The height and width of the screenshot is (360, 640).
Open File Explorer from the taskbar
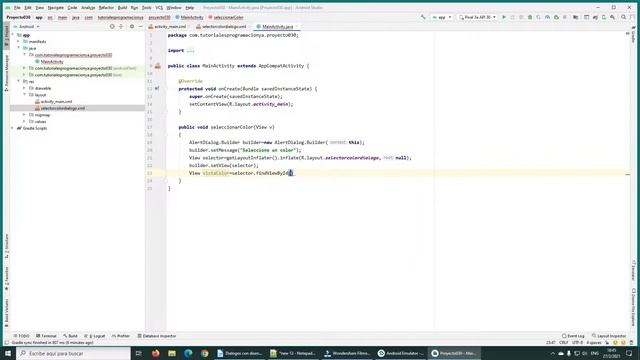coord(172,353)
